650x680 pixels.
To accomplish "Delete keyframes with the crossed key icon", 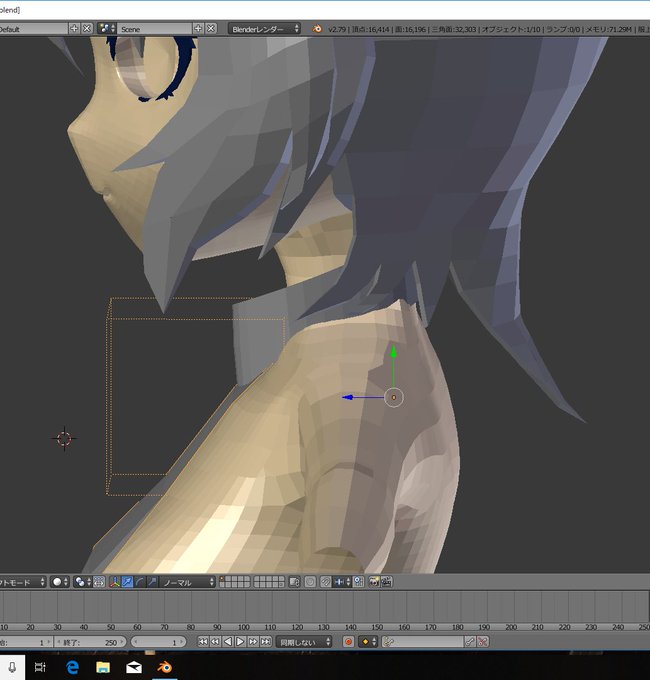I will 483,642.
